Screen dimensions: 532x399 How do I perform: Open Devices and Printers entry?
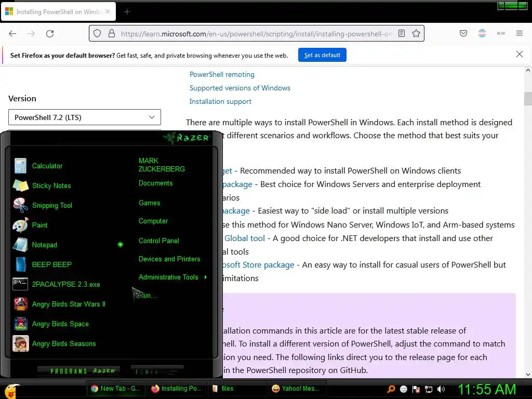pyautogui.click(x=169, y=259)
